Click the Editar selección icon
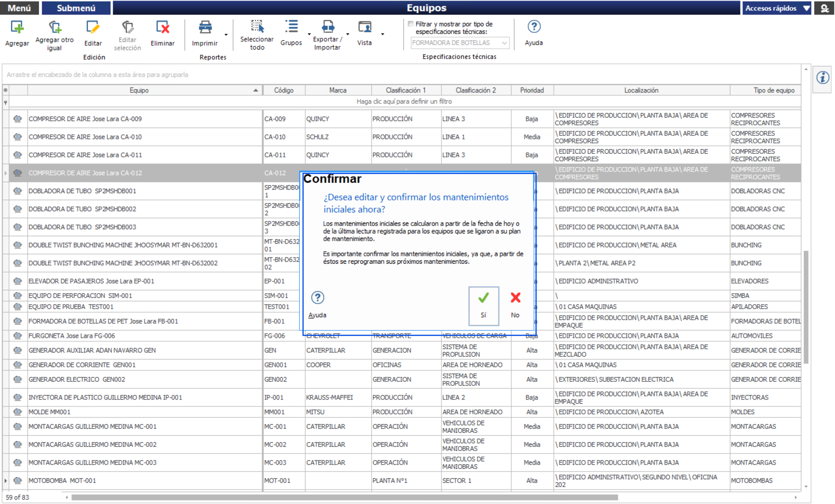Image resolution: width=835 pixels, height=504 pixels. [x=127, y=27]
